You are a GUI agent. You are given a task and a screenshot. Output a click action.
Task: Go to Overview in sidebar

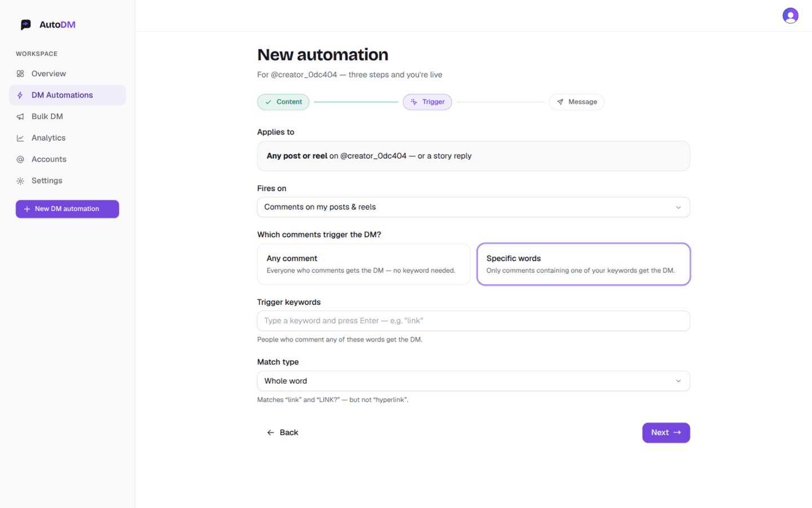pos(67,74)
